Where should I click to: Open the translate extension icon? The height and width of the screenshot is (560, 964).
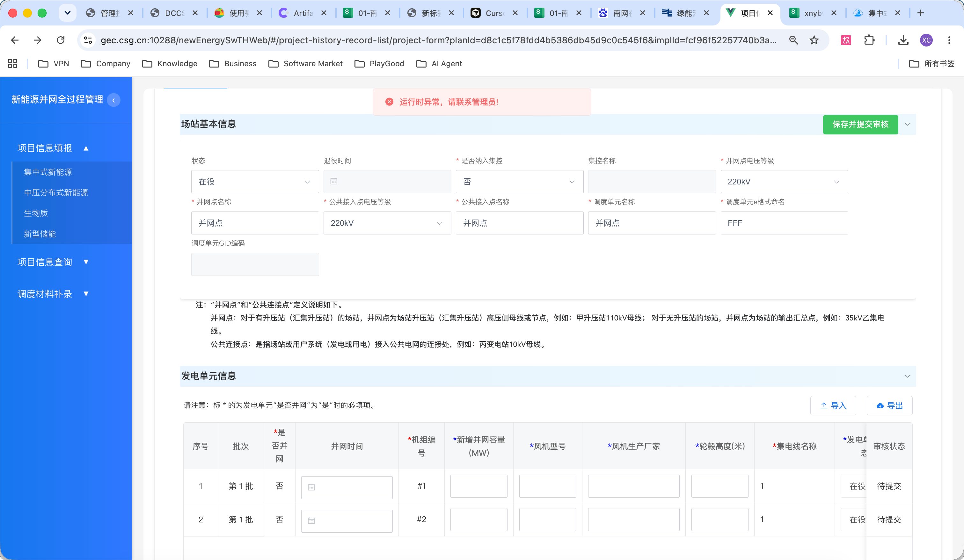click(846, 40)
